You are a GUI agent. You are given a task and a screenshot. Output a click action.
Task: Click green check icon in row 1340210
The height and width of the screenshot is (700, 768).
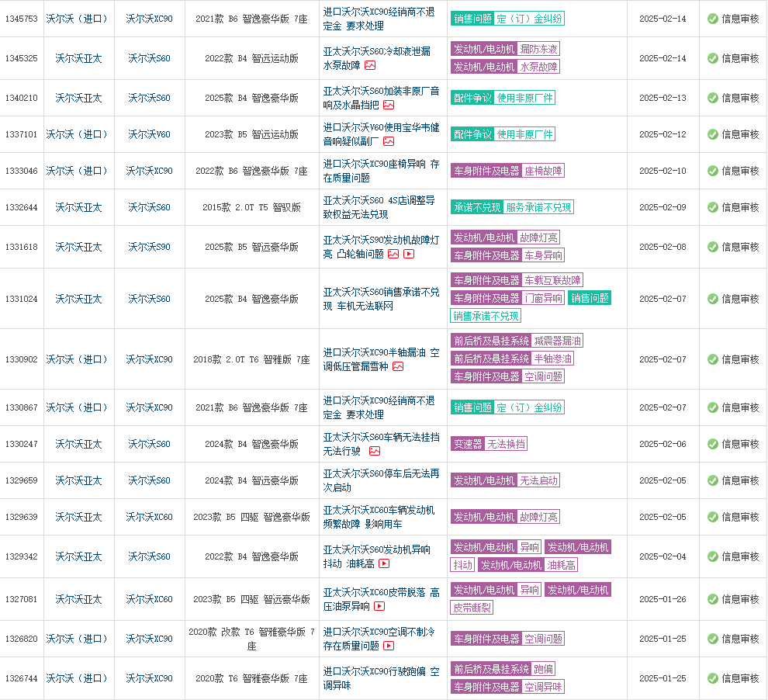713,98
